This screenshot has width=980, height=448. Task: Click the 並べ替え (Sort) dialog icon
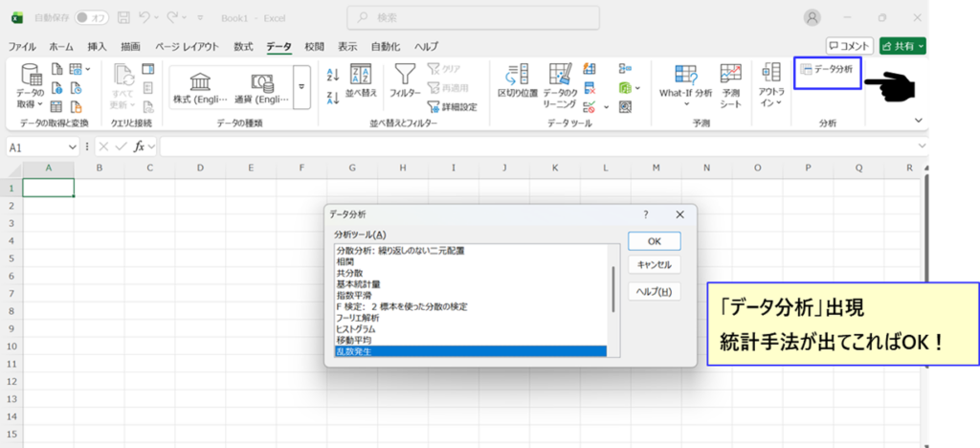(361, 79)
